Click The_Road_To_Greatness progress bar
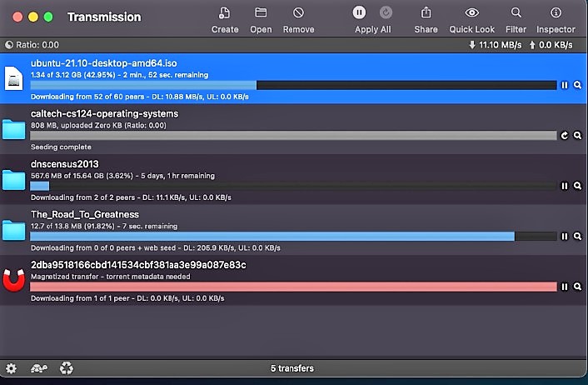Image resolution: width=588 pixels, height=385 pixels. 293,237
